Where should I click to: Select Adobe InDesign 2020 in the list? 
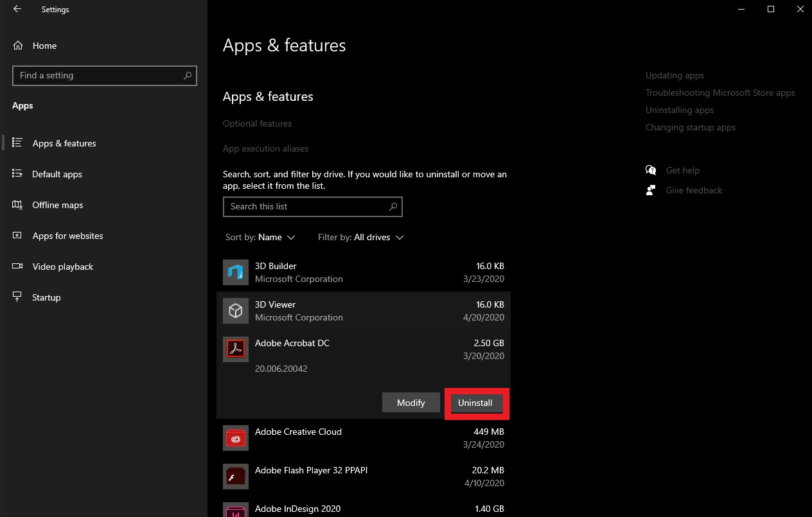(364, 507)
